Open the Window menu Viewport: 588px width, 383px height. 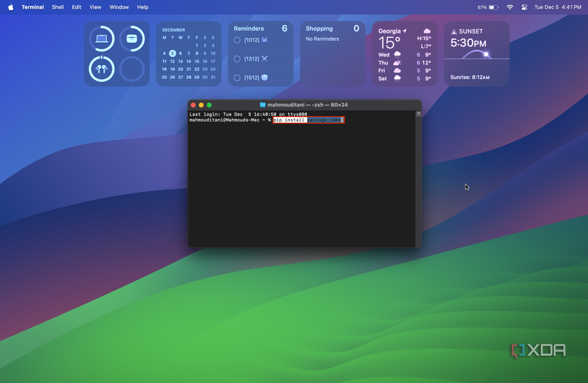119,7
